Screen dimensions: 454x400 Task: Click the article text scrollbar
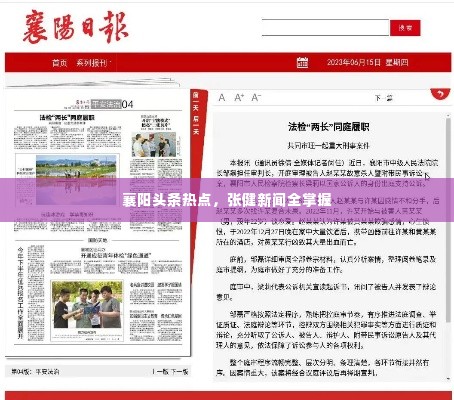click(448, 247)
